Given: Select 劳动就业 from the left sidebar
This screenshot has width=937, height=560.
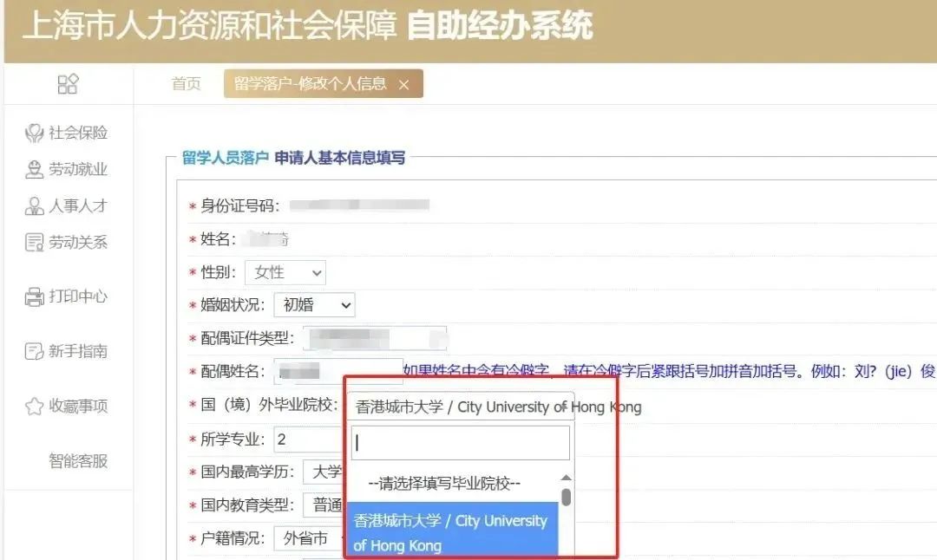Looking at the screenshot, I should [x=66, y=168].
